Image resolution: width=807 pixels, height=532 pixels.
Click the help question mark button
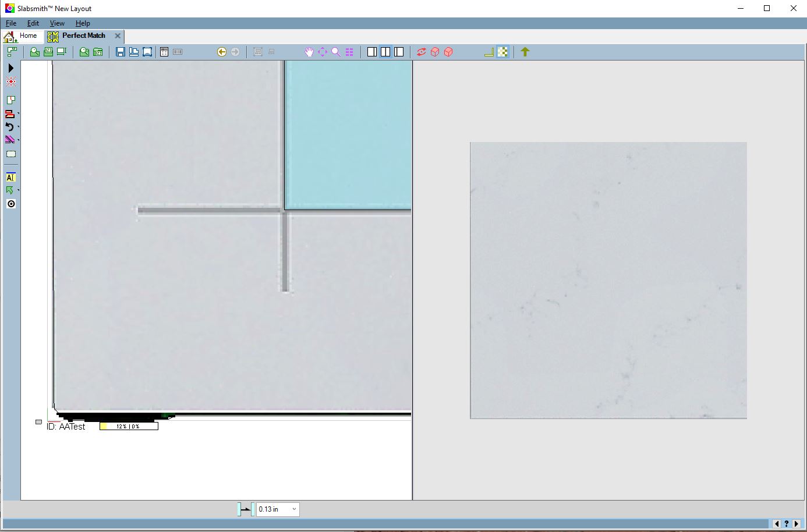[786, 524]
